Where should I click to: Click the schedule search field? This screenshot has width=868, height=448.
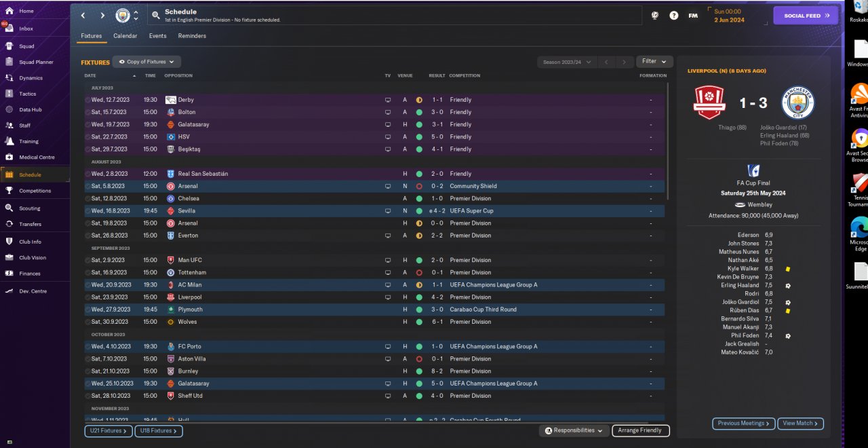(393, 16)
